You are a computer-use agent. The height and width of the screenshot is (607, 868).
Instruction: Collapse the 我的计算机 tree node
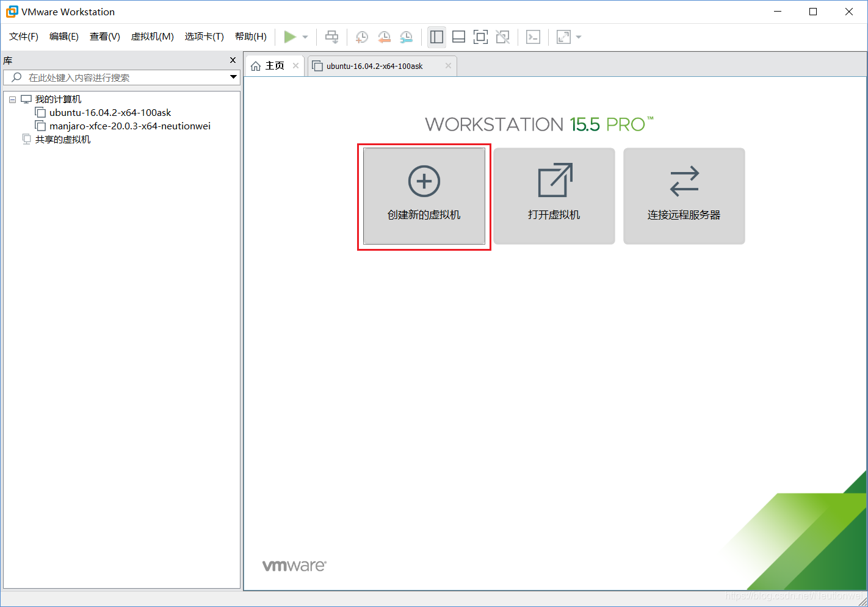(x=12, y=99)
